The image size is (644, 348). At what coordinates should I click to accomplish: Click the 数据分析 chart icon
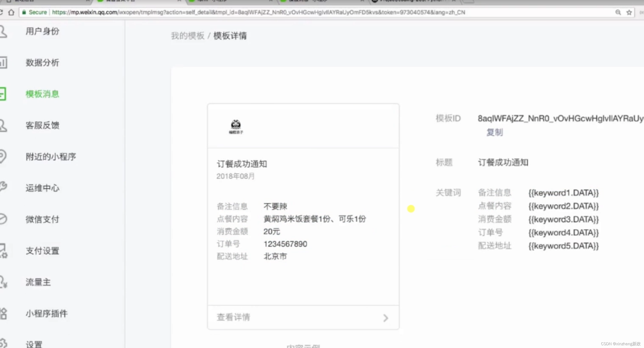coord(4,63)
